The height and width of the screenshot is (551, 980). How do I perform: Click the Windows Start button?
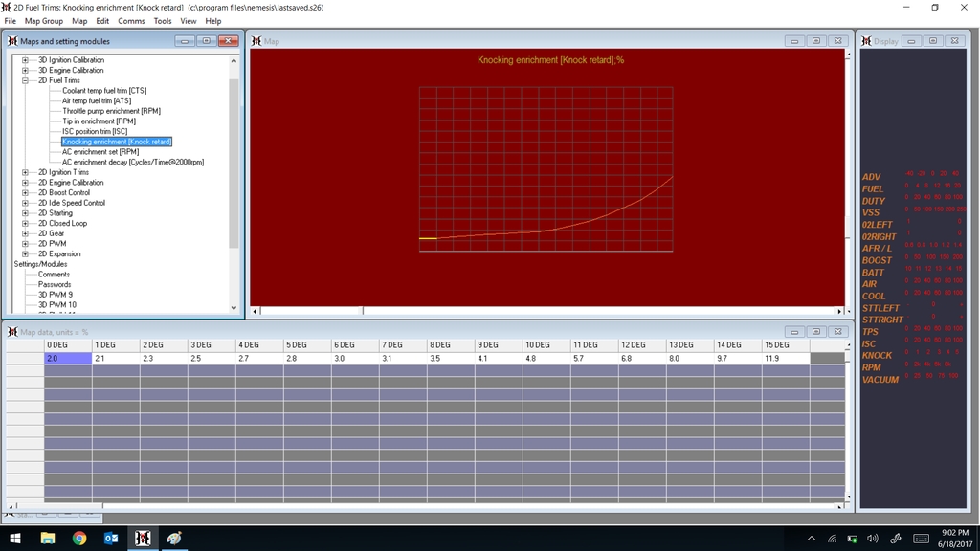coord(15,539)
